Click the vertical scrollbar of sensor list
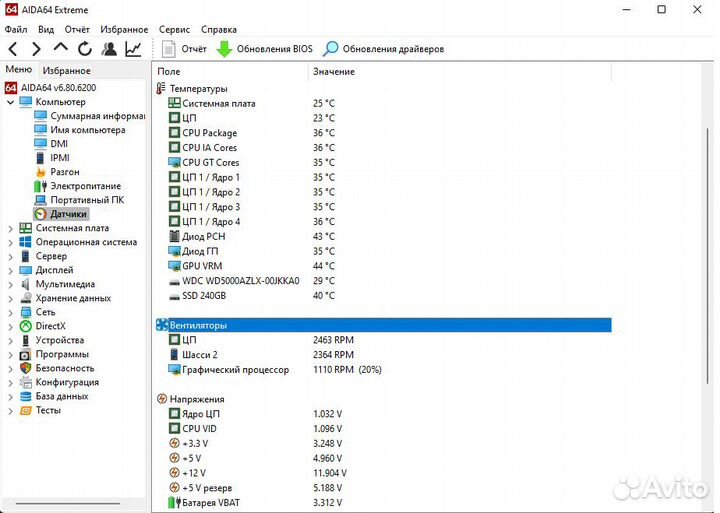This screenshot has height=513, width=720. pos(709,255)
